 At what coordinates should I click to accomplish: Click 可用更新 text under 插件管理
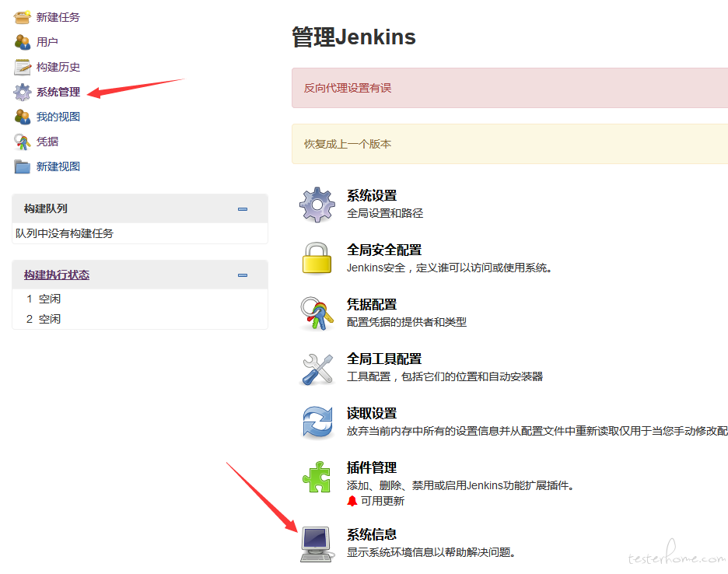coord(383,501)
